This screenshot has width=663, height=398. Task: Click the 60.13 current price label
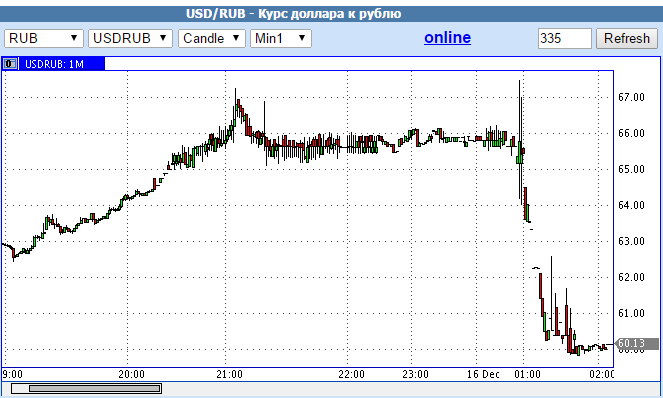(636, 343)
